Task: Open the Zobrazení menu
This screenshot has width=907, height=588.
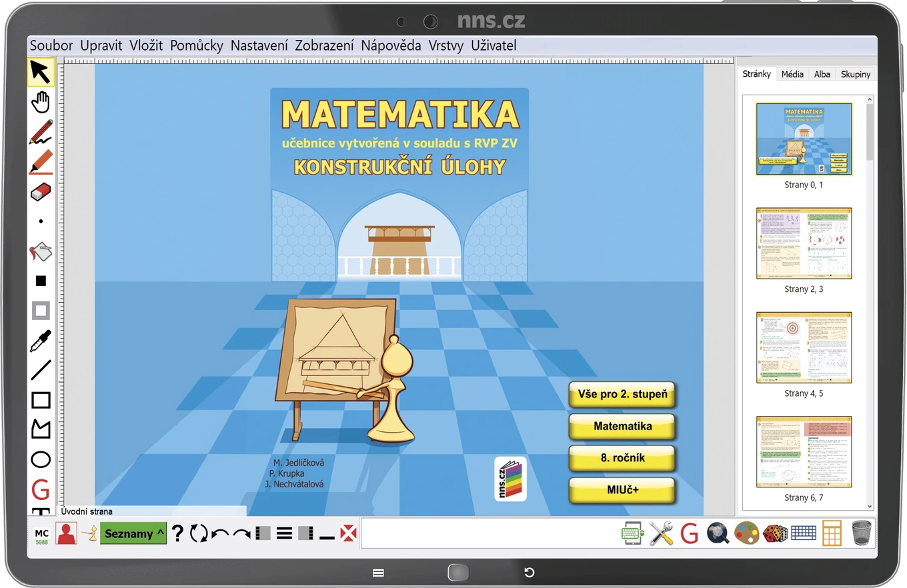Action: tap(324, 45)
